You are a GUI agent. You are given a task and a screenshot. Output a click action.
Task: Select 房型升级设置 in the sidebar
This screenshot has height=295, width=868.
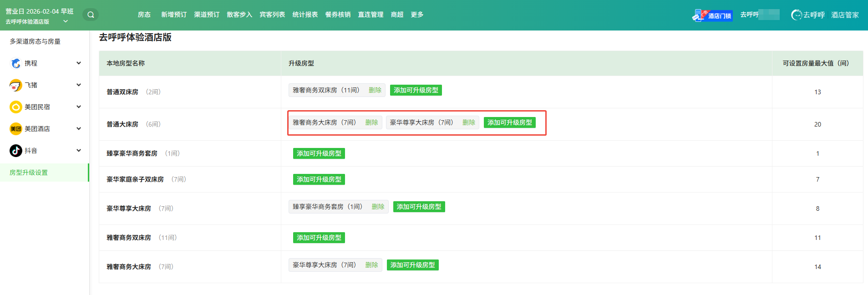tap(29, 173)
